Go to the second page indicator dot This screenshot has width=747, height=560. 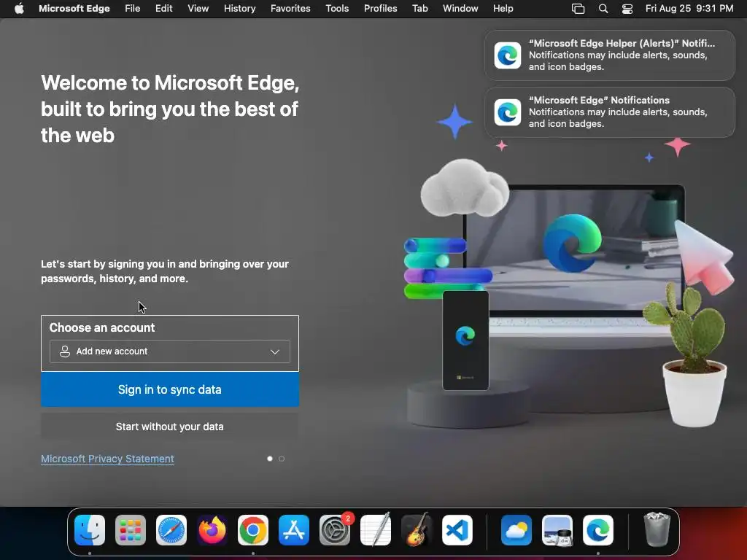[x=282, y=459]
